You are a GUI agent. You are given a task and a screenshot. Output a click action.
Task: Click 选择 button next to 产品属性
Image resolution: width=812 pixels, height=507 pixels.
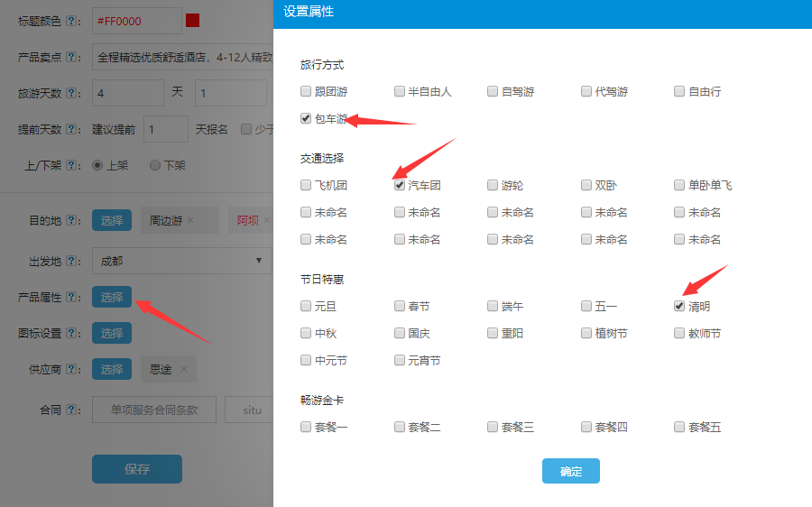(112, 297)
